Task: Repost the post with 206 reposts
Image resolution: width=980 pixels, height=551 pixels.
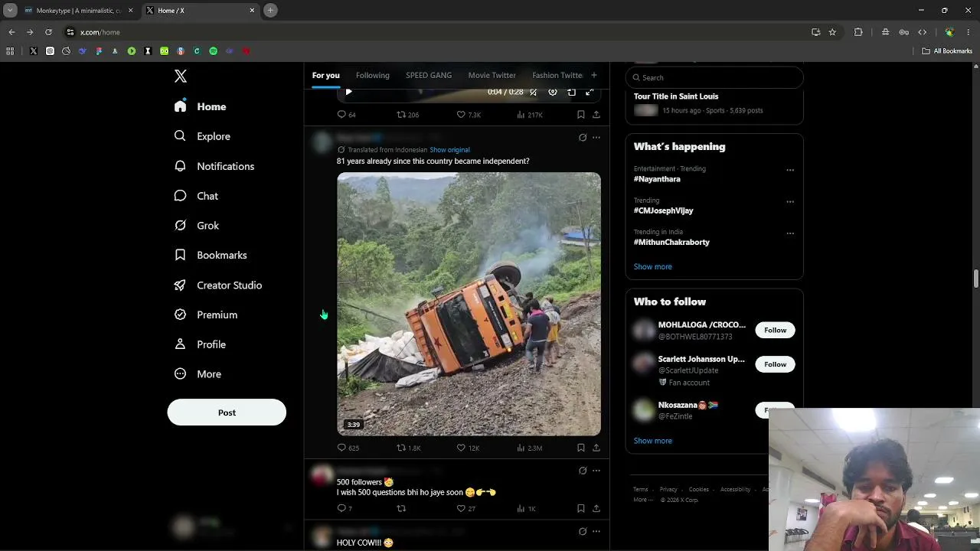Action: coord(407,115)
